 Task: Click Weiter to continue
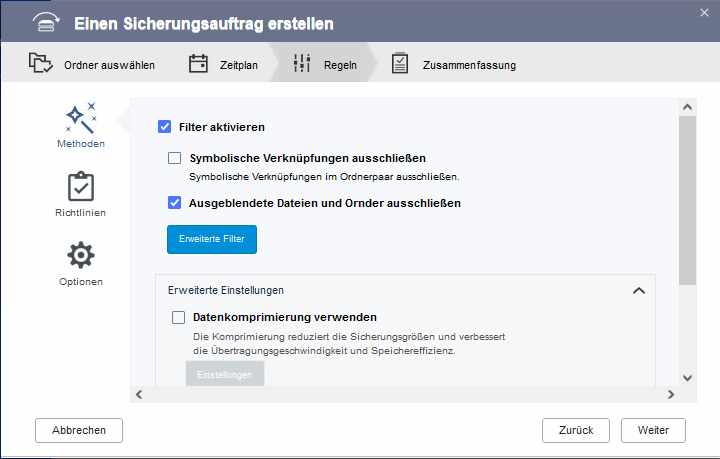653,430
